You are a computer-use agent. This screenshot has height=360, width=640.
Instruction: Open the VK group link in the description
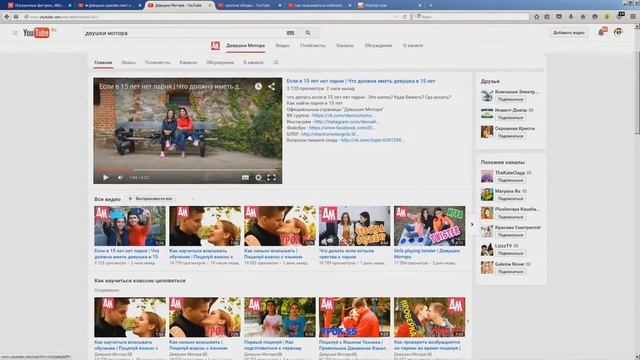click(x=343, y=116)
